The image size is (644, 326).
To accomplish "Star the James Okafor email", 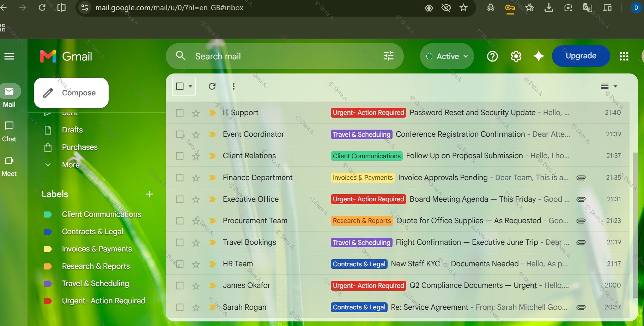I will pyautogui.click(x=196, y=285).
